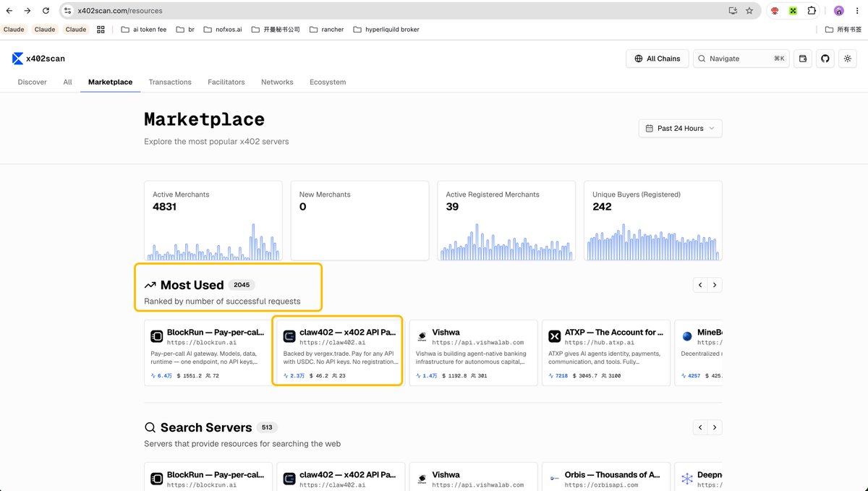Open the Transactions tab
This screenshot has width=868, height=491.
(x=170, y=82)
